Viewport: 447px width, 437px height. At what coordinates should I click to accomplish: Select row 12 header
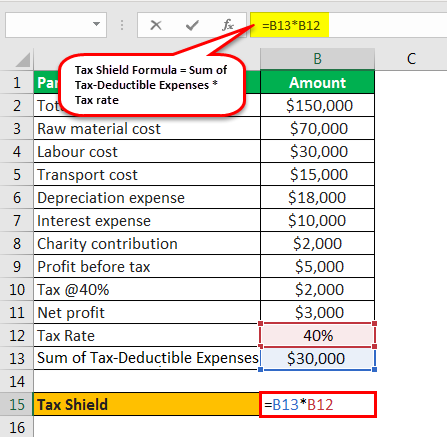coord(17,335)
